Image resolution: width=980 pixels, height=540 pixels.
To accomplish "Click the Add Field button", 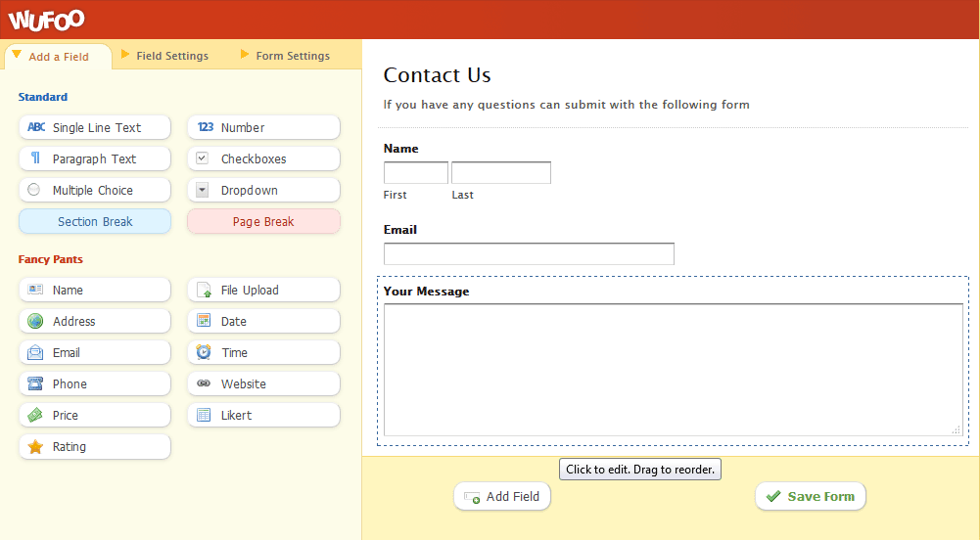I will click(x=502, y=496).
